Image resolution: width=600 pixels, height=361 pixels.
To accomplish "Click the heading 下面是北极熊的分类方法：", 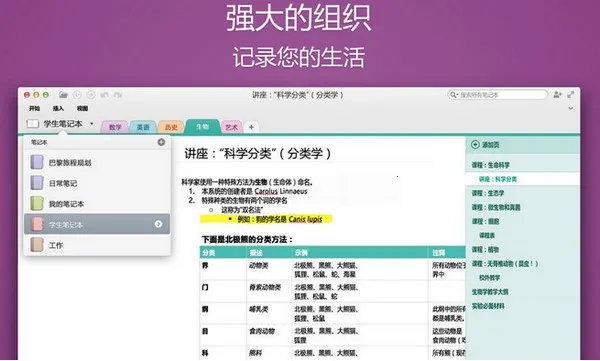I will [x=248, y=240].
